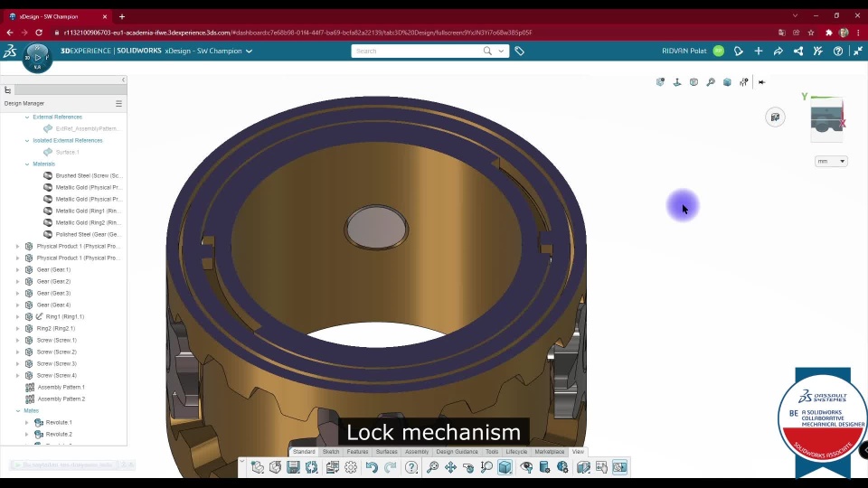Click the circular view orientation button
The image size is (868, 488).
pos(775,117)
